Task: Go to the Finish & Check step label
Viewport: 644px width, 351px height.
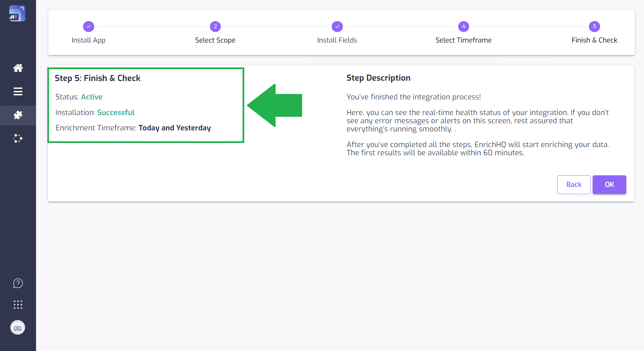Action: click(x=594, y=40)
